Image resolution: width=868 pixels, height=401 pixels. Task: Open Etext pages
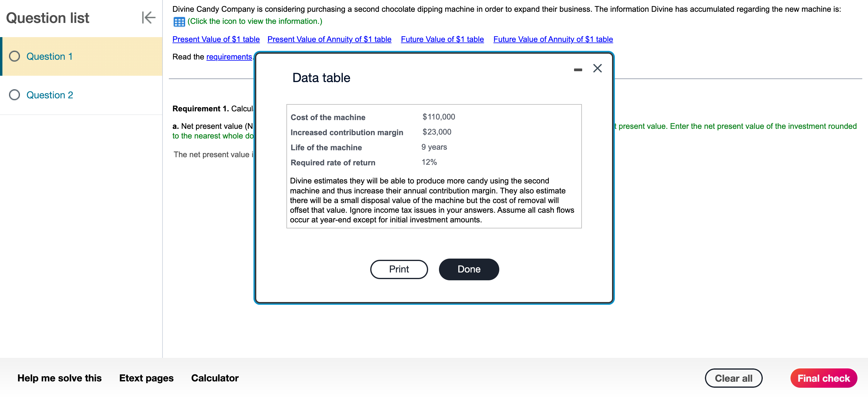(x=146, y=378)
